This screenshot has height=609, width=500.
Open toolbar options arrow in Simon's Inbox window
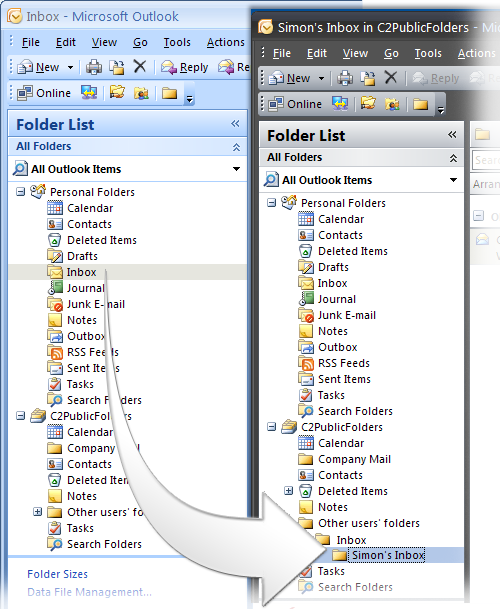pos(441,111)
